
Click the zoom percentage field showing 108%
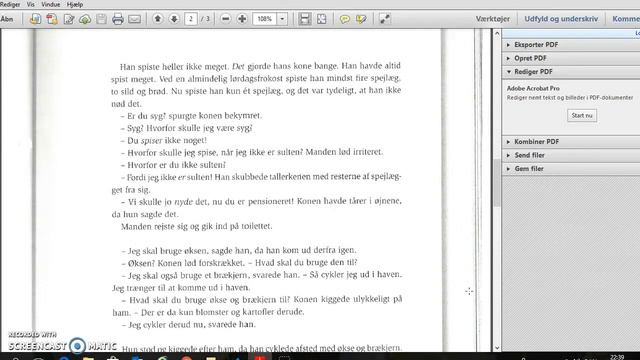[x=264, y=19]
